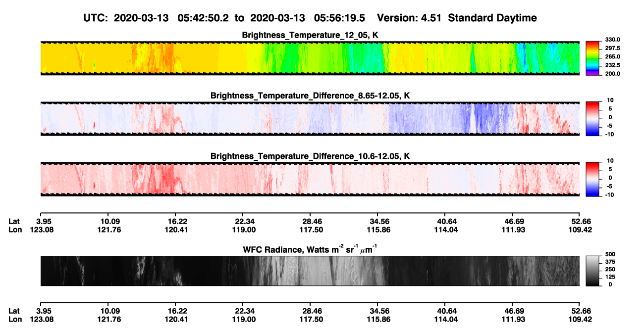Click the 'Lon' label on the upper axis
The height and width of the screenshot is (330, 644).
click(x=15, y=230)
